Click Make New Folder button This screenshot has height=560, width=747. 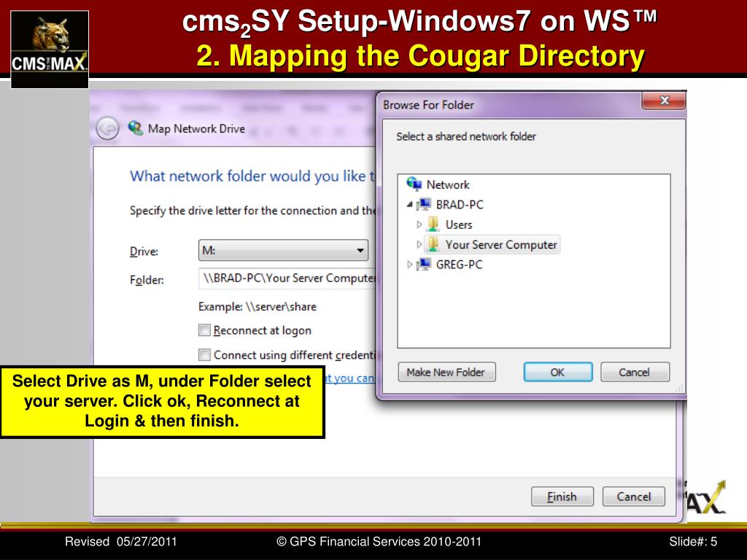click(x=446, y=372)
